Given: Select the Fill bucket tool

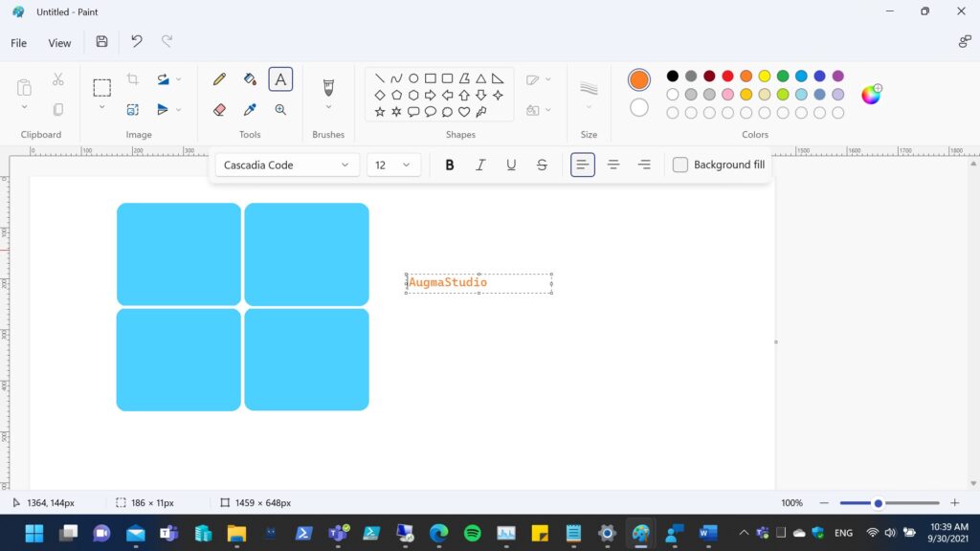Looking at the screenshot, I should pos(250,79).
